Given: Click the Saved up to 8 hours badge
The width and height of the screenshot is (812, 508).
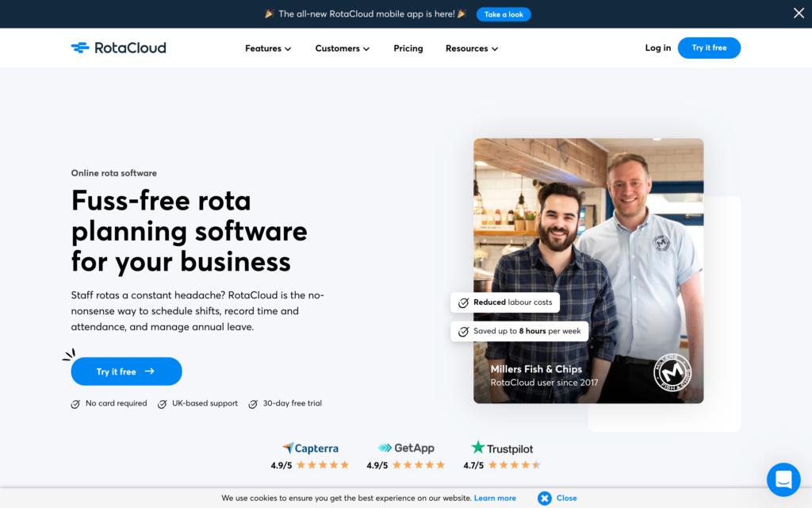Looking at the screenshot, I should click(x=519, y=331).
